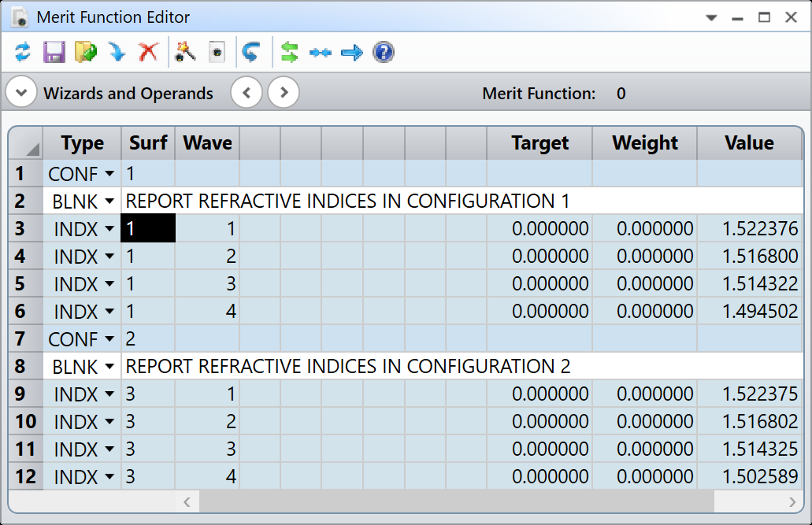Open Type dropdown for row 7 CONF
The width and height of the screenshot is (812, 525).
tap(109, 340)
